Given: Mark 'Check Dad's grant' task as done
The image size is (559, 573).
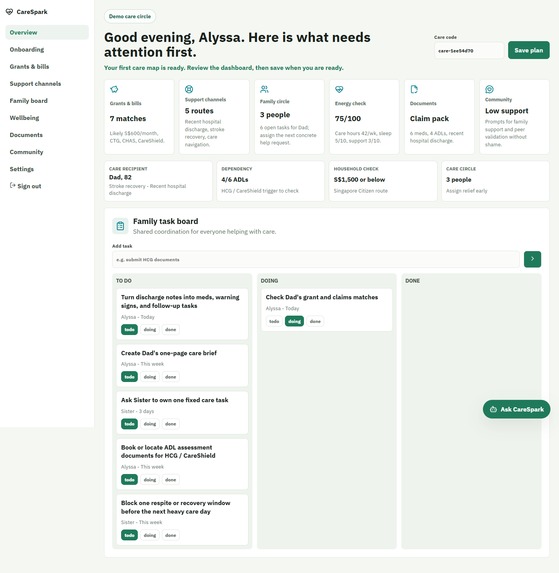Looking at the screenshot, I should tap(315, 321).
